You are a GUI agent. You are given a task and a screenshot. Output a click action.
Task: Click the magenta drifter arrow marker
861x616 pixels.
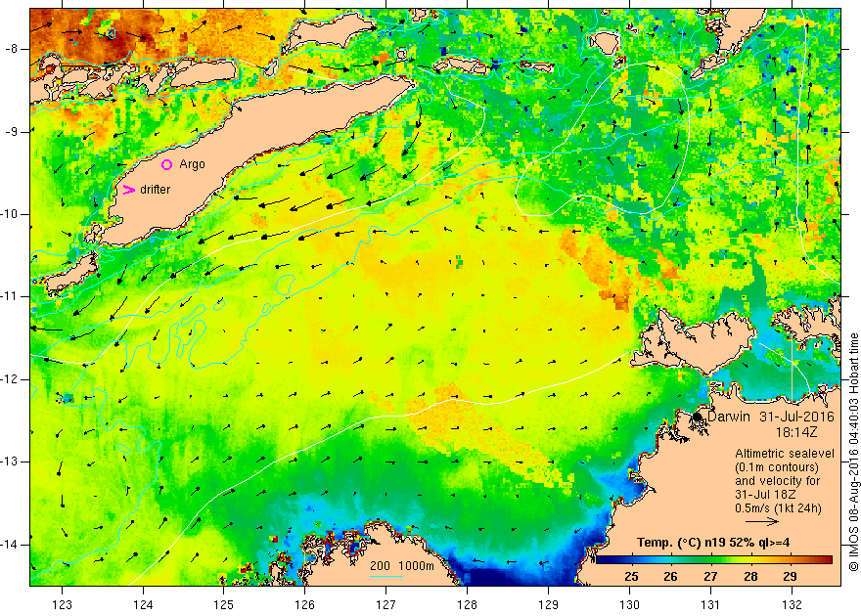coord(129,190)
